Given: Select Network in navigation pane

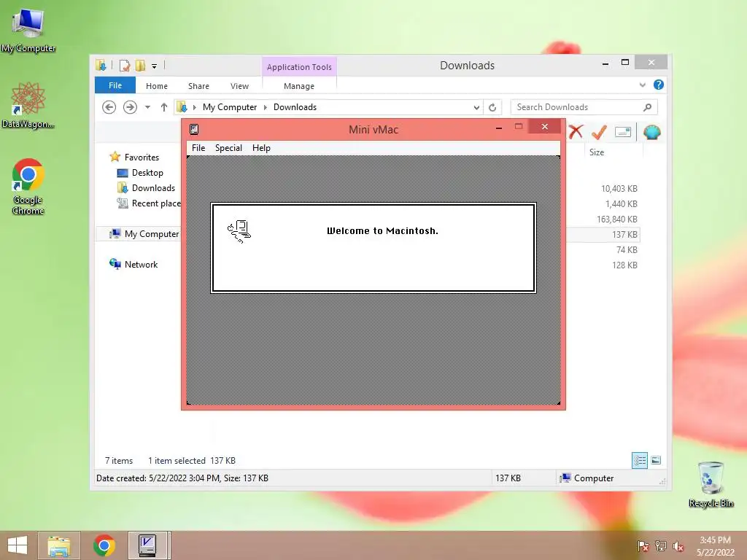Looking at the screenshot, I should coord(141,265).
